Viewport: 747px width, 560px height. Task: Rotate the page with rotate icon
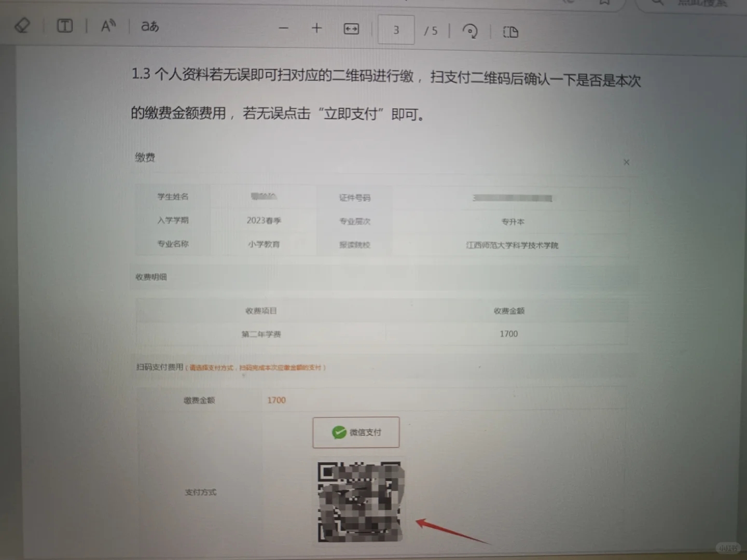click(470, 31)
